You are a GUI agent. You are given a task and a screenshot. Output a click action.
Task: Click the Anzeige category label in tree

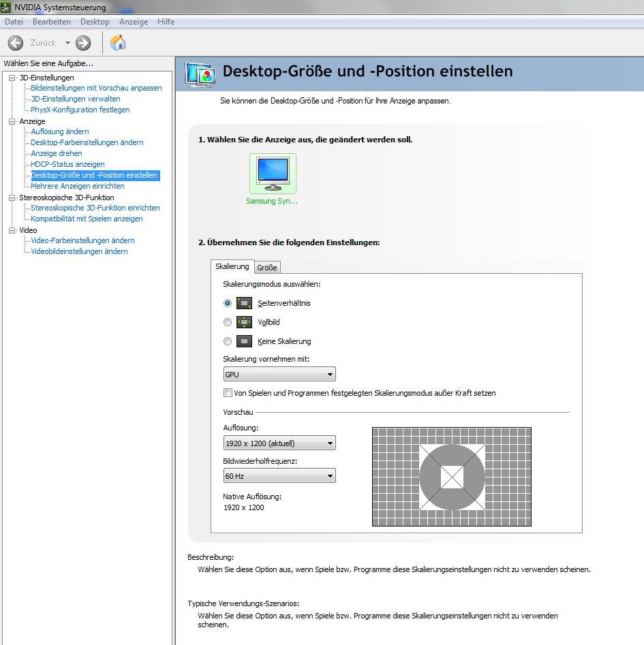(32, 121)
